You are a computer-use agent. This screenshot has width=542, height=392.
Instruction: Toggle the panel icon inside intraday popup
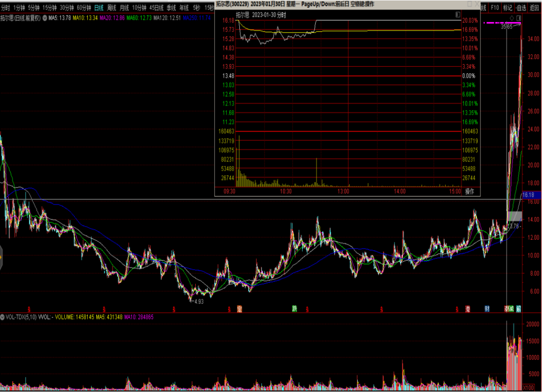(x=457, y=15)
